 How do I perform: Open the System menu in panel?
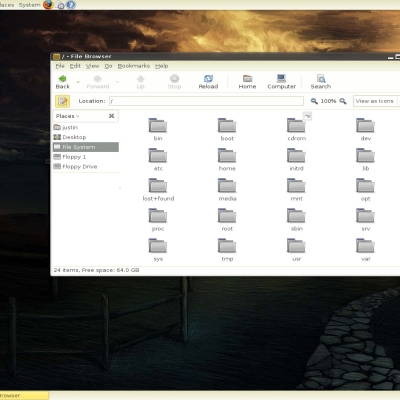pos(29,5)
